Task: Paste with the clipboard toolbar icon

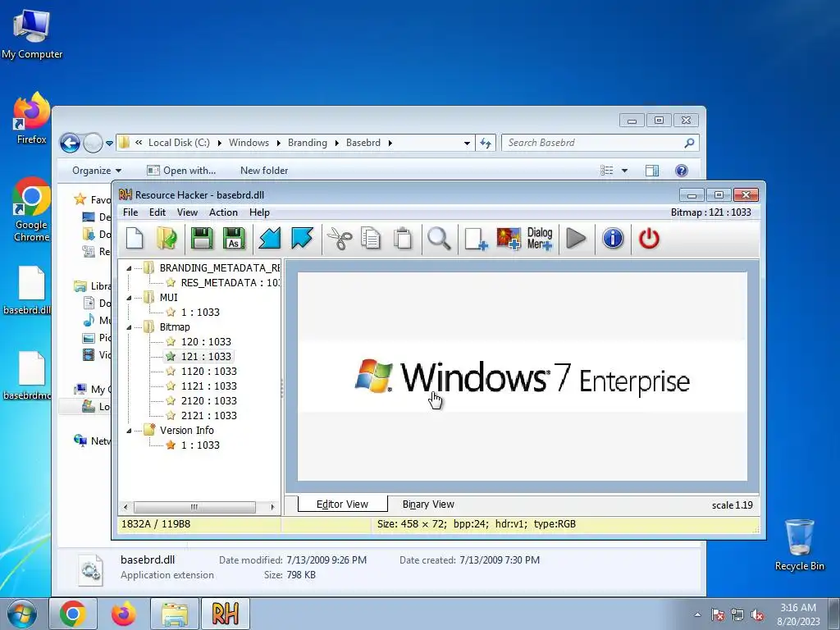Action: tap(403, 238)
